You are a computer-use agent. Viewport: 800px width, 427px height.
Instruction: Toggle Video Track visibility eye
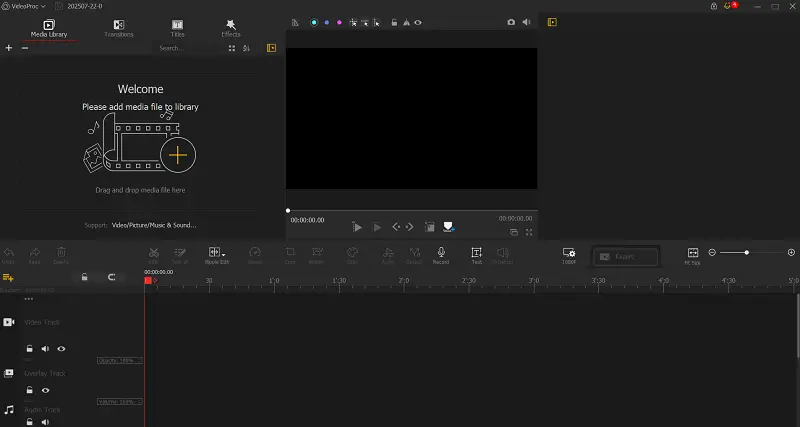(x=61, y=349)
